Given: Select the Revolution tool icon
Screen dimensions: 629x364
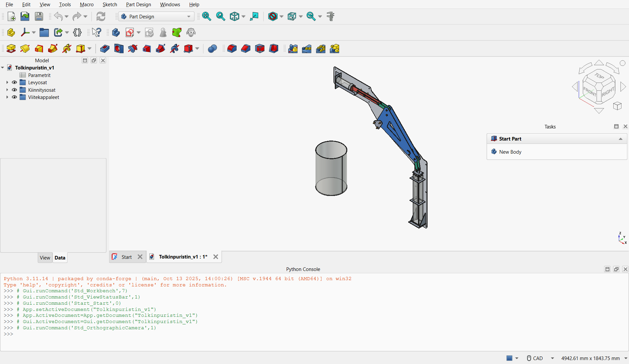Looking at the screenshot, I should pos(25,49).
